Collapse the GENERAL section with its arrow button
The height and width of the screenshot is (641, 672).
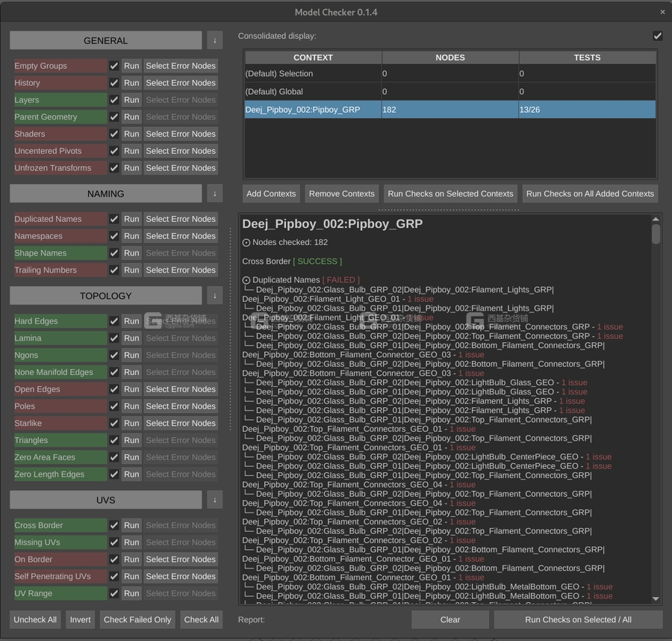[215, 40]
